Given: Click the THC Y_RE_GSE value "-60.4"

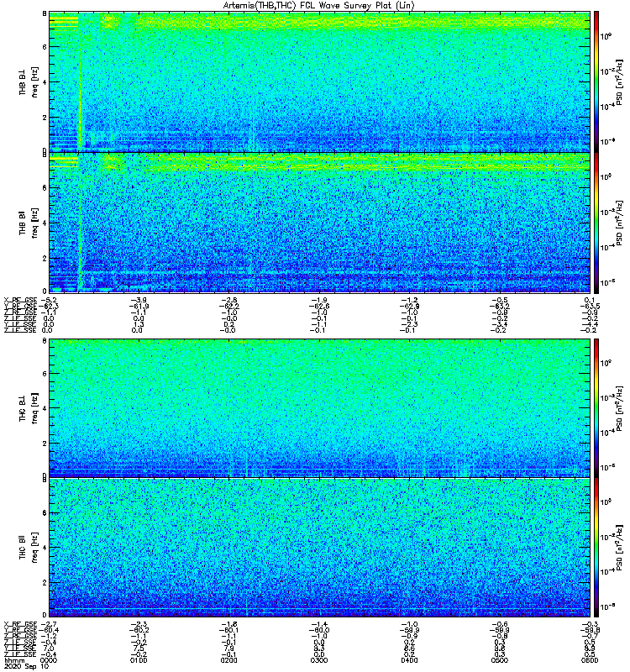Looking at the screenshot, I should pyautogui.click(x=49, y=630).
